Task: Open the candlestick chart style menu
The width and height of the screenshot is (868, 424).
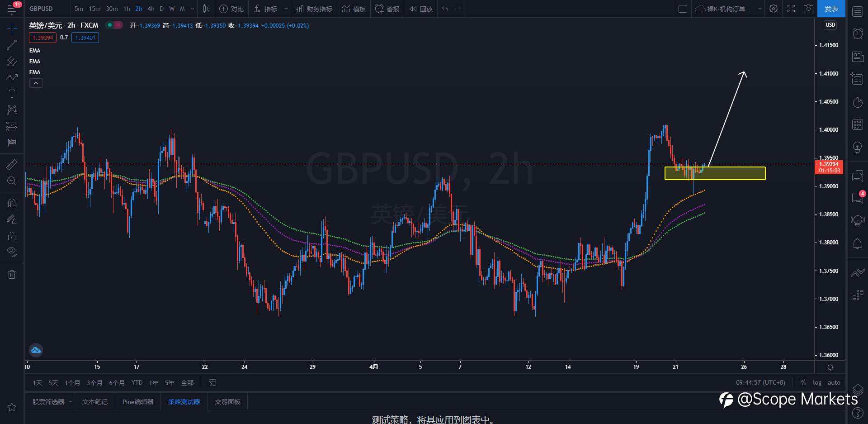Action: (x=206, y=9)
